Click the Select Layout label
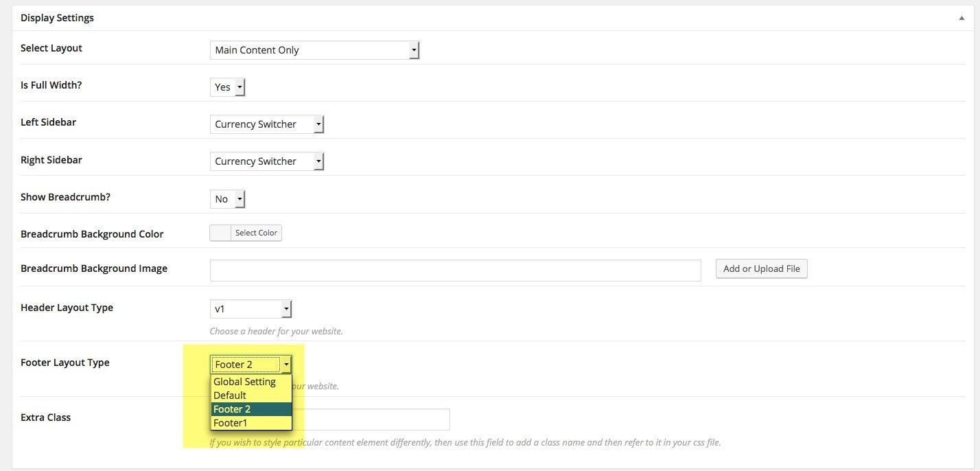The height and width of the screenshot is (471, 980). (x=51, y=48)
